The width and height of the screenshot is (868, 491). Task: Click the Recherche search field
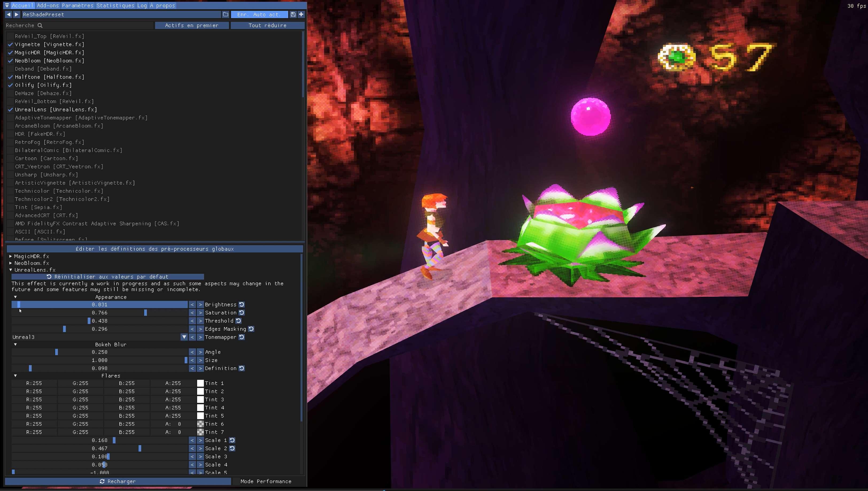(x=79, y=25)
